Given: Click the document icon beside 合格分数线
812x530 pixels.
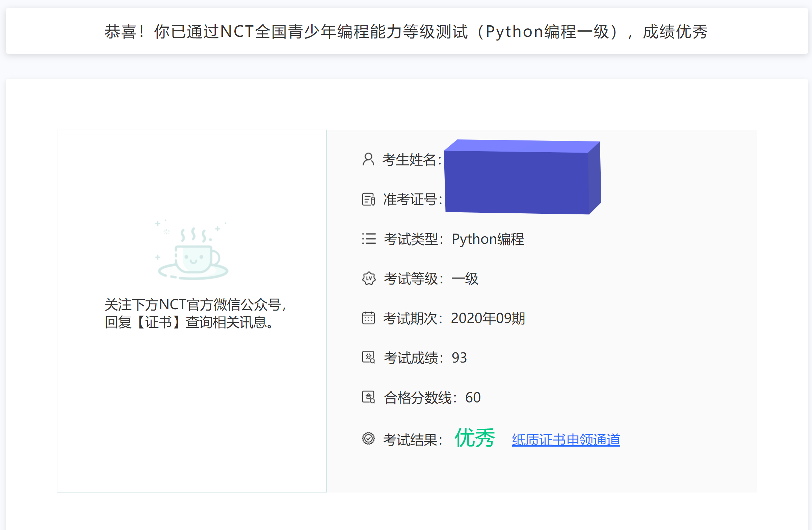Looking at the screenshot, I should [368, 397].
